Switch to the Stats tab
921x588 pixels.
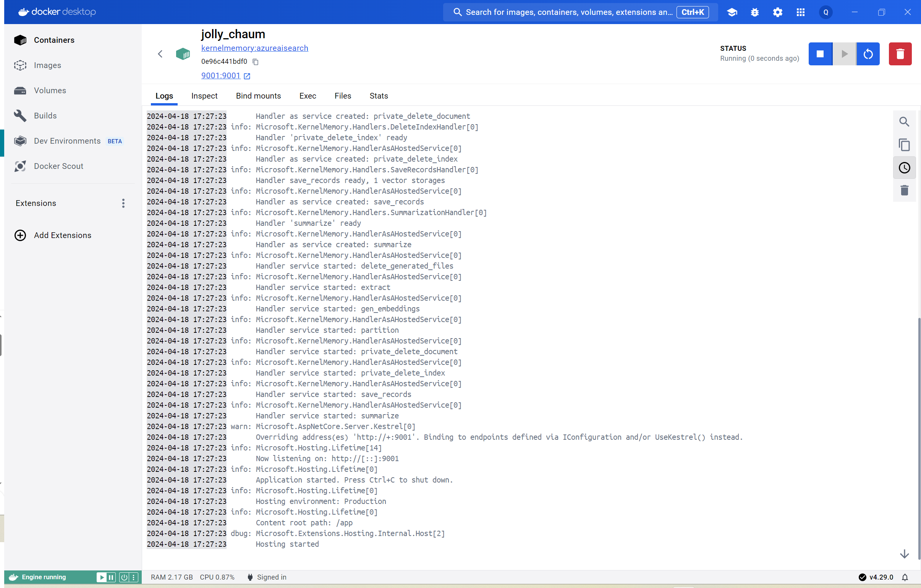click(x=379, y=96)
